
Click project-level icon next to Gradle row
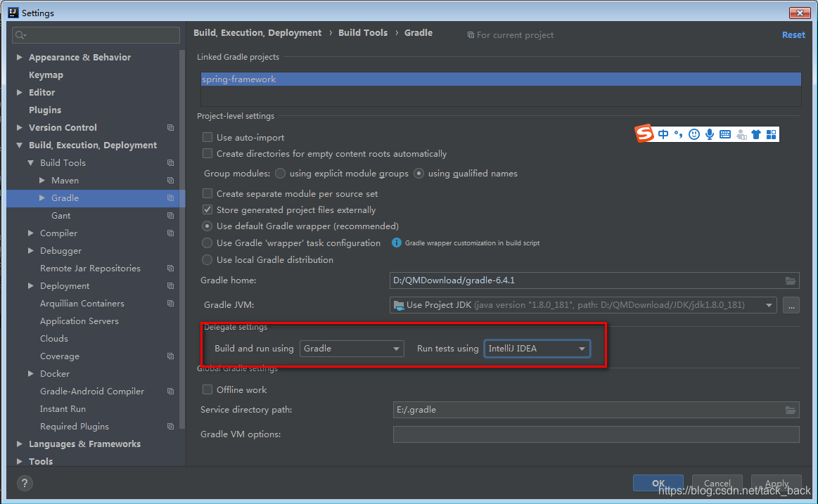click(170, 198)
